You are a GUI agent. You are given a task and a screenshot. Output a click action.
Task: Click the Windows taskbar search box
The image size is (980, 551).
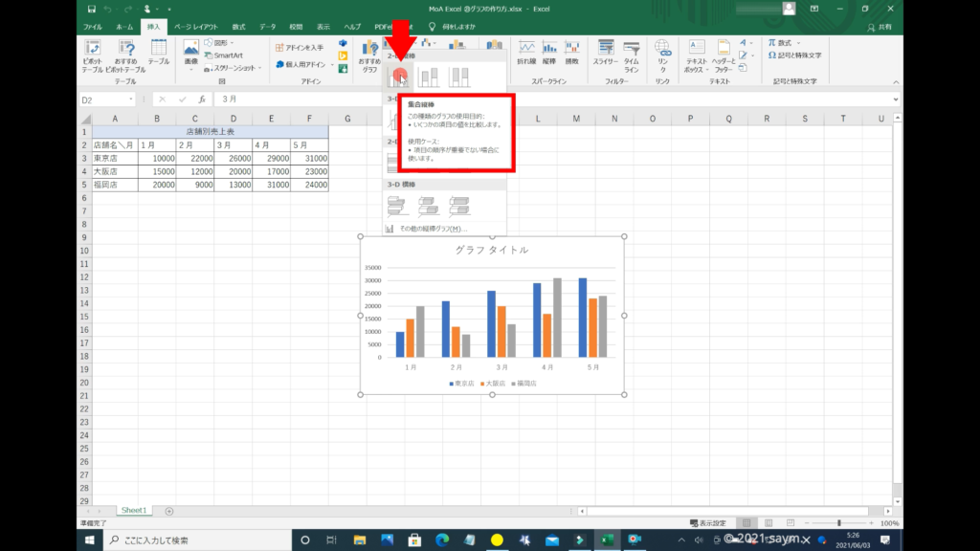tap(191, 540)
